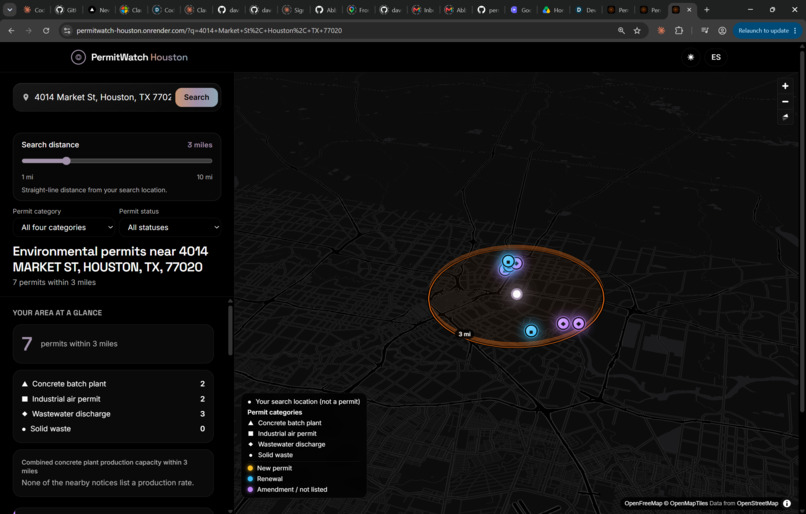Click the '3 mi' radius label on map
The image size is (806, 514).
click(464, 334)
